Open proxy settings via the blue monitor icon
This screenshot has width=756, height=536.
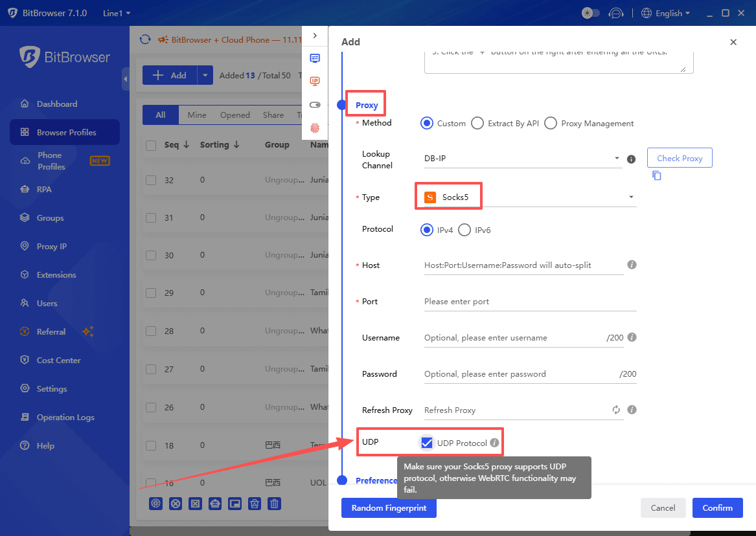(315, 58)
